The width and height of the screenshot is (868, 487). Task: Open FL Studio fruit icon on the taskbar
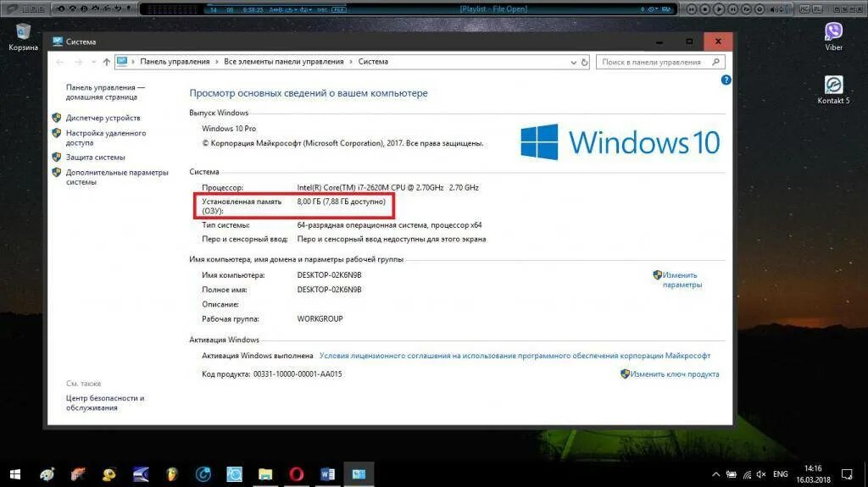172,474
